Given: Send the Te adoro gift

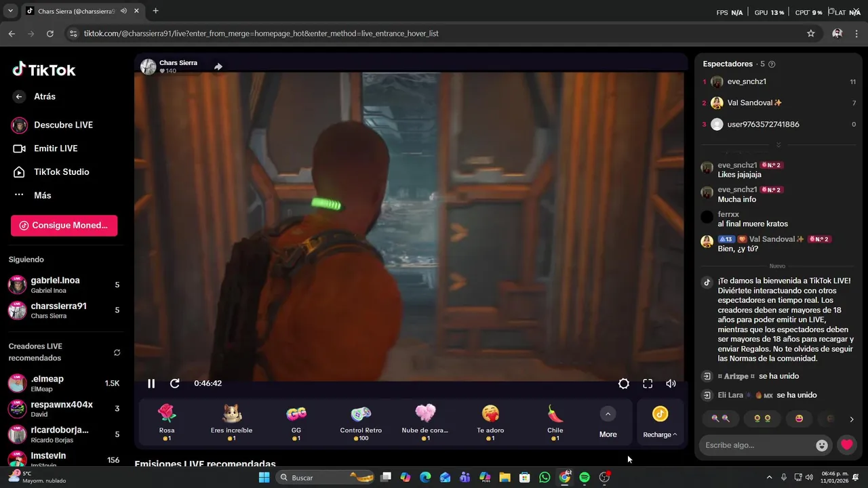Looking at the screenshot, I should click(490, 422).
